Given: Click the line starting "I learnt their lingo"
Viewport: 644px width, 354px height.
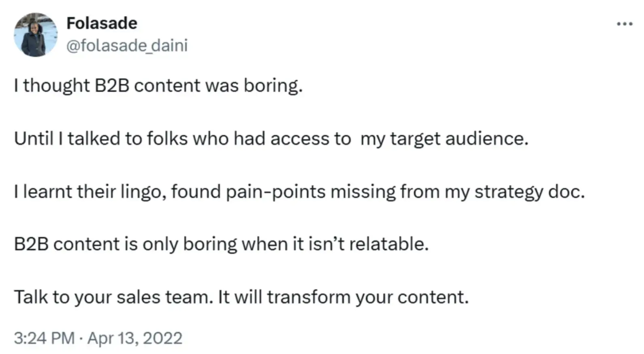Looking at the screenshot, I should point(299,191).
